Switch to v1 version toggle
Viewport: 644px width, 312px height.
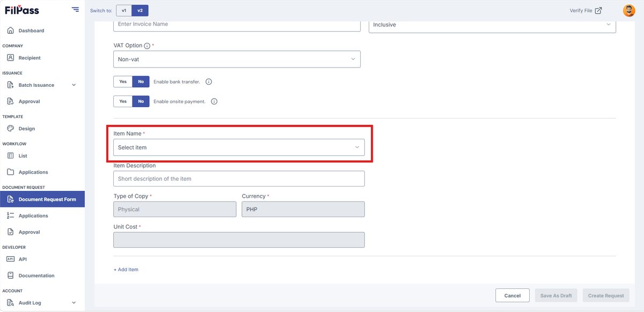click(x=124, y=10)
